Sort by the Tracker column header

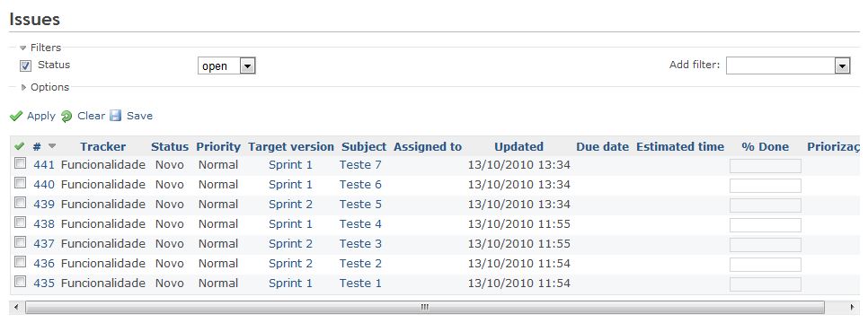click(103, 146)
